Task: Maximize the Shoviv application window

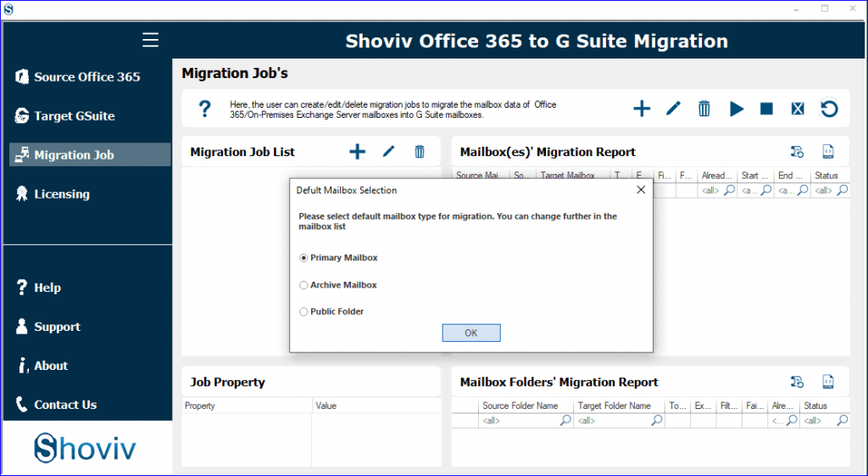Action: click(825, 8)
